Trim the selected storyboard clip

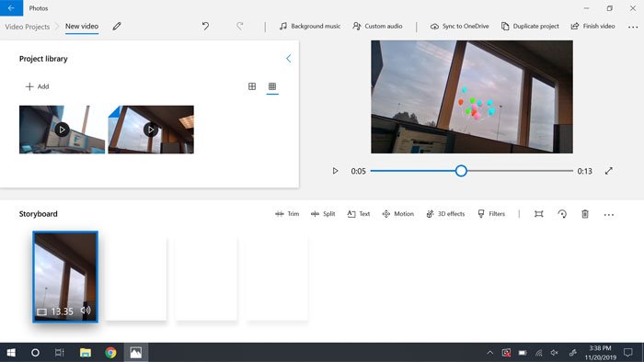(287, 214)
